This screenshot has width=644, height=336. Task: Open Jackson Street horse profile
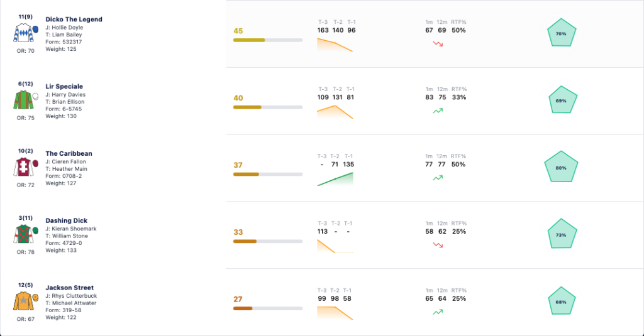pyautogui.click(x=69, y=288)
